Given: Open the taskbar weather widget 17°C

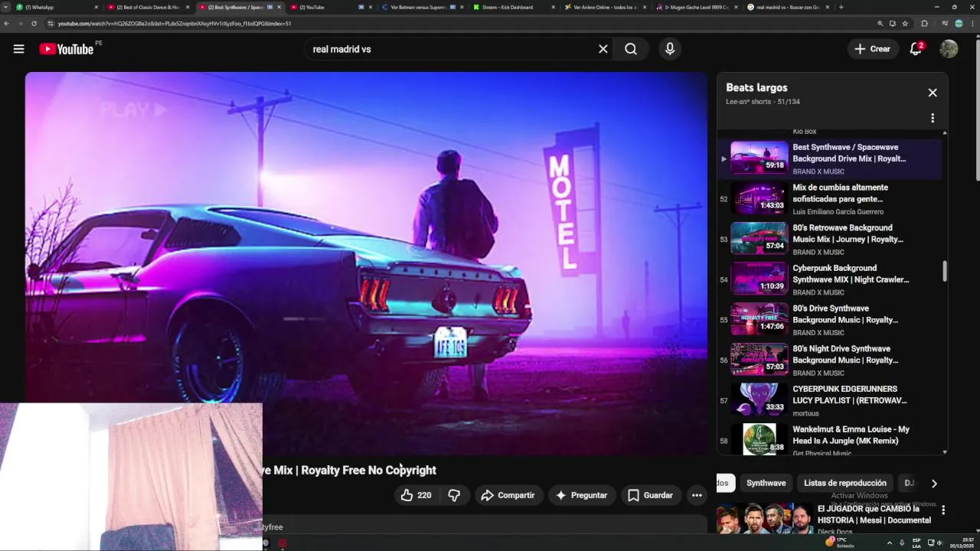Looking at the screenshot, I should click(839, 542).
